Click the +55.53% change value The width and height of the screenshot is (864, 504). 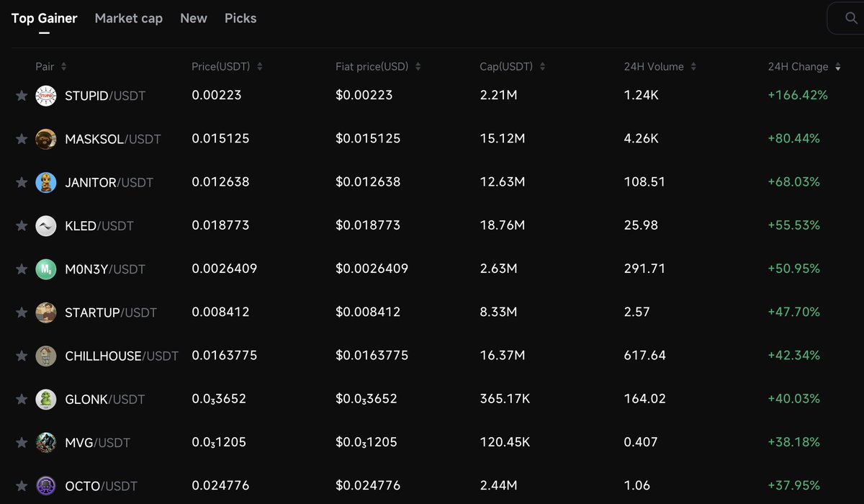(794, 225)
